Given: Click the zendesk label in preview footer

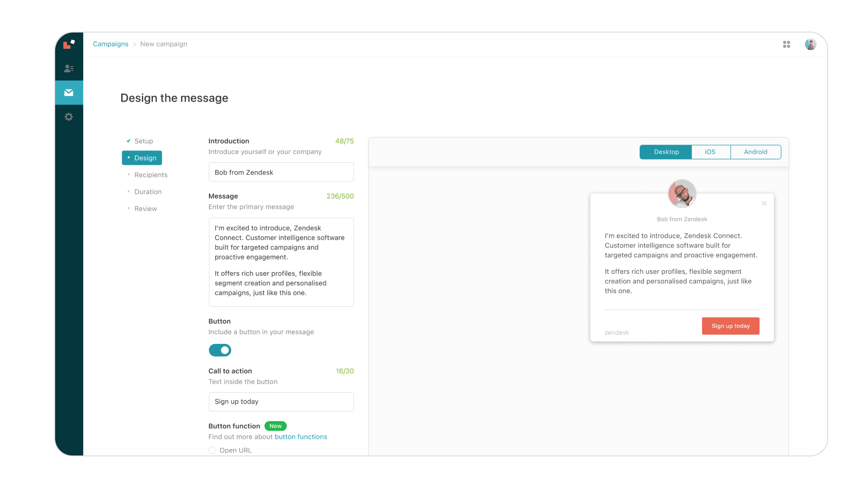Looking at the screenshot, I should point(617,333).
